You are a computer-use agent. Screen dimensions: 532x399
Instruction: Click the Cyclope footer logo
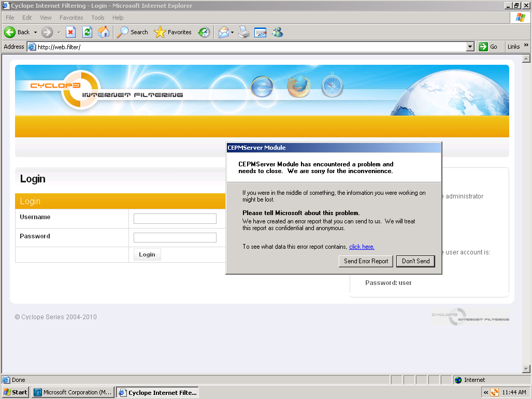[470, 317]
